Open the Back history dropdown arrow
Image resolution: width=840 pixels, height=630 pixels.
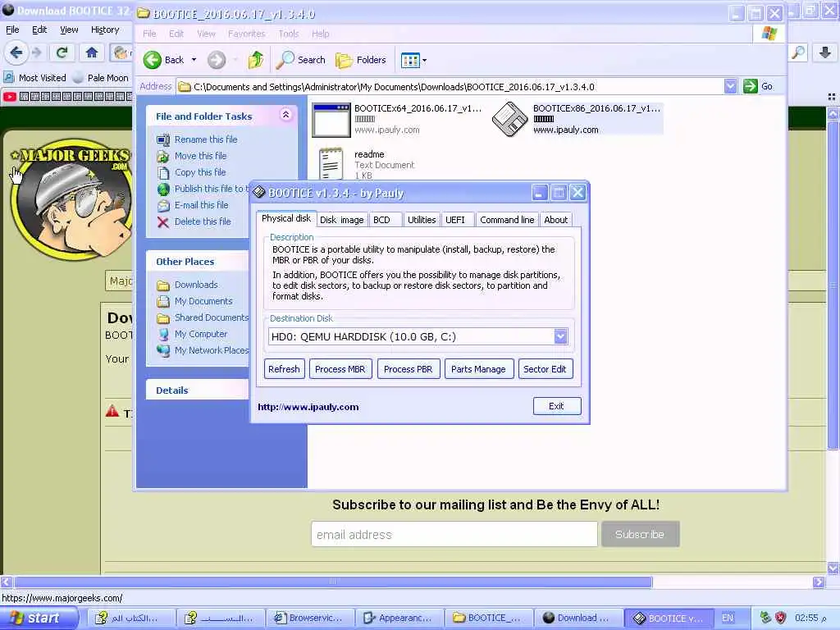pos(194,60)
